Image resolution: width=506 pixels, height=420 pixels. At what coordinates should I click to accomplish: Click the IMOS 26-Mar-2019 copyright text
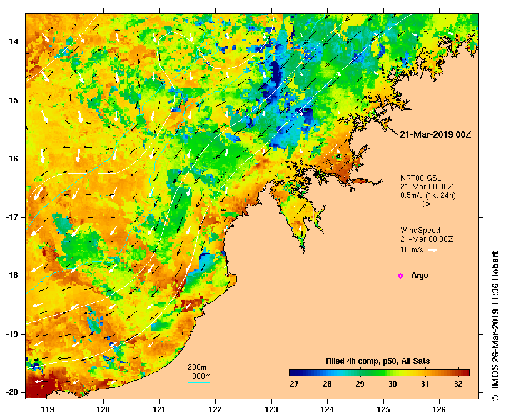tap(495, 326)
